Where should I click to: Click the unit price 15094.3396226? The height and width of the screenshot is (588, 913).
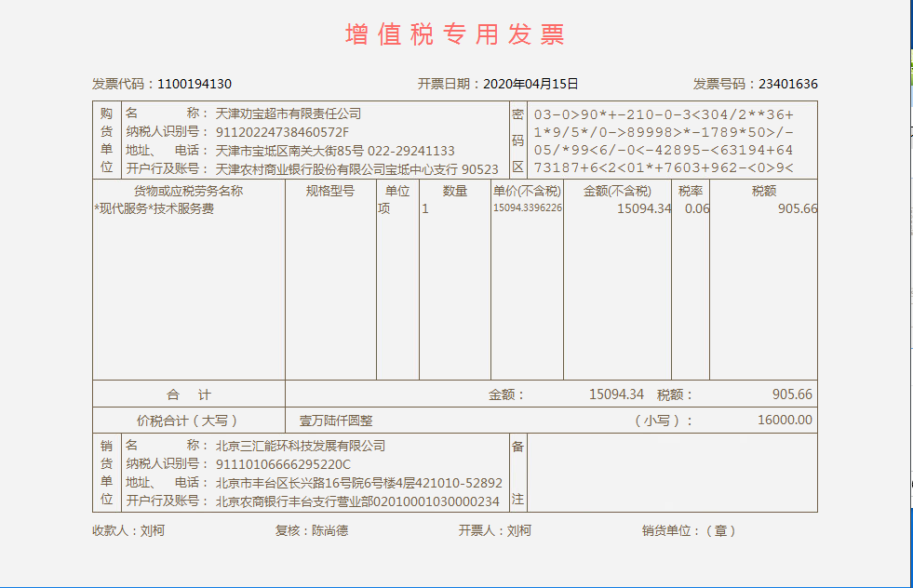click(x=527, y=208)
